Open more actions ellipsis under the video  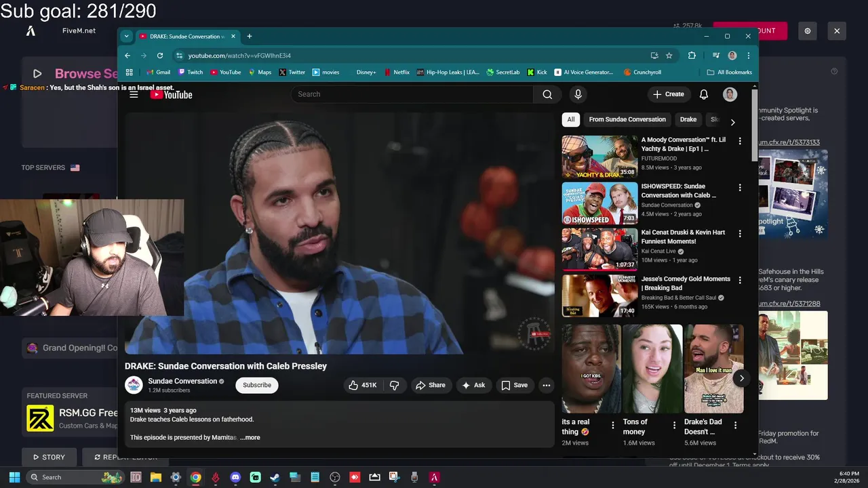(546, 385)
